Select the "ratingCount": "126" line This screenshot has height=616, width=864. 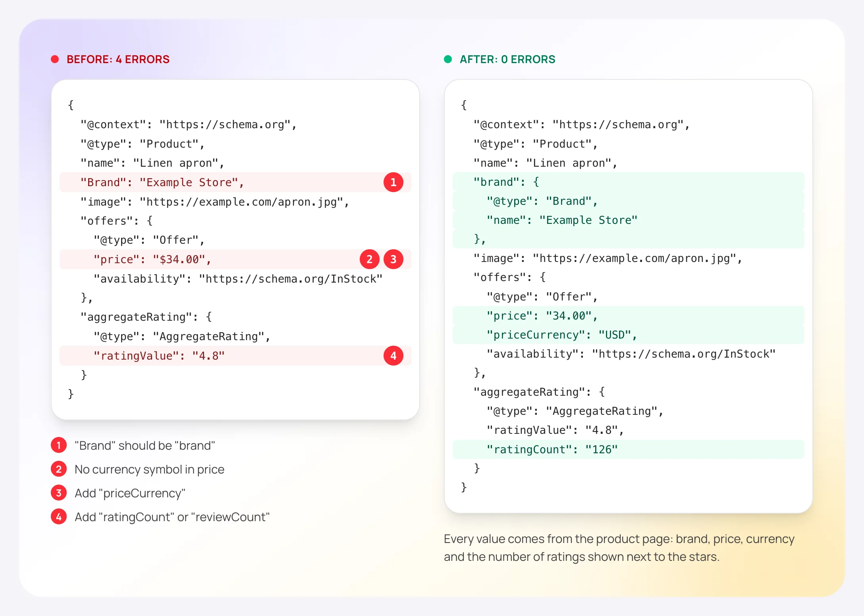[x=629, y=449]
